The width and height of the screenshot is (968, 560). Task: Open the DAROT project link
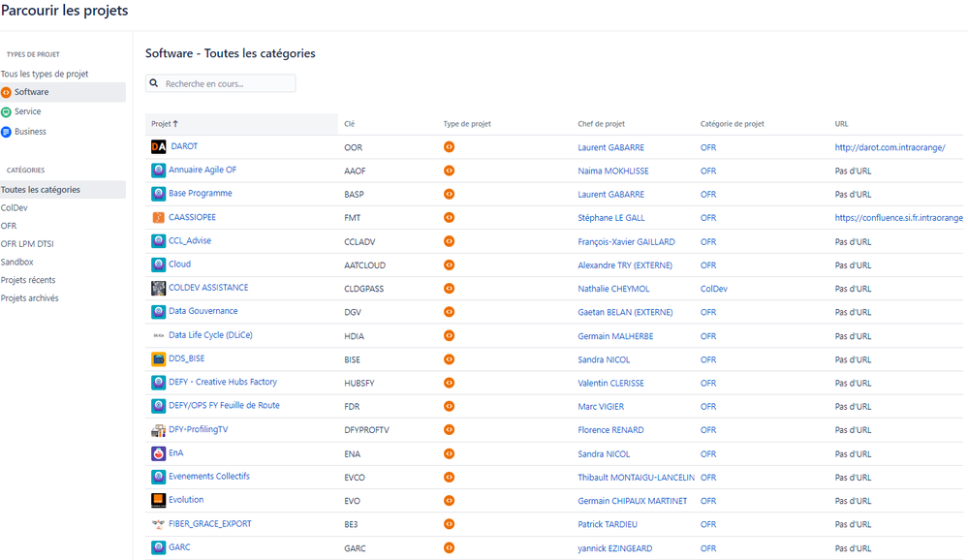pos(184,146)
